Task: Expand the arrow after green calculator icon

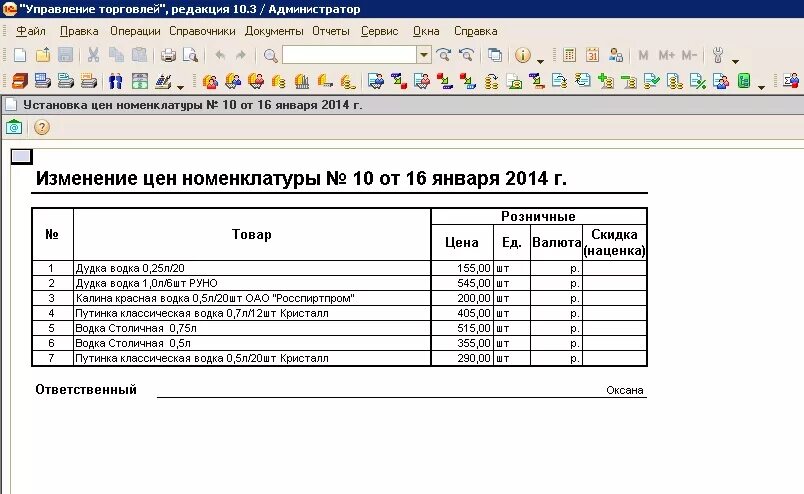Action: [x=761, y=87]
